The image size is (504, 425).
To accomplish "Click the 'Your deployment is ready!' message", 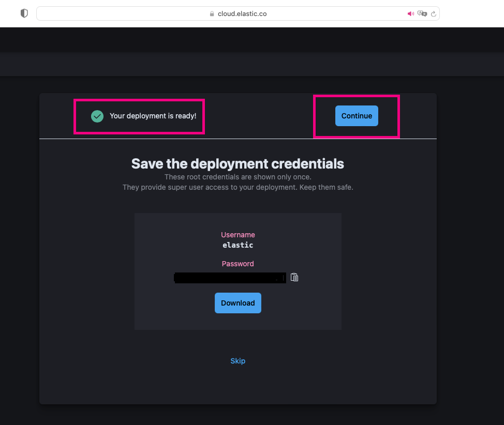I will pyautogui.click(x=153, y=116).
